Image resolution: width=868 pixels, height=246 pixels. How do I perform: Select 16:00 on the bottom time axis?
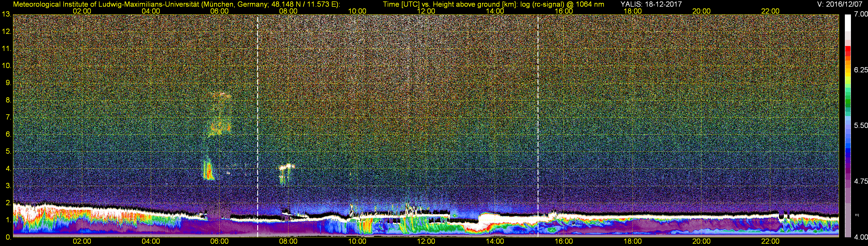click(x=564, y=241)
